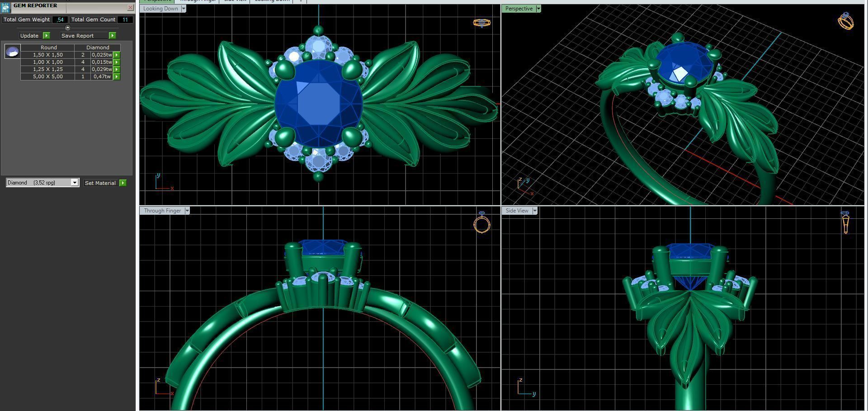Image resolution: width=868 pixels, height=411 pixels.
Task: Click green arrow on the 1,25 X 1,25 row
Action: (x=117, y=69)
